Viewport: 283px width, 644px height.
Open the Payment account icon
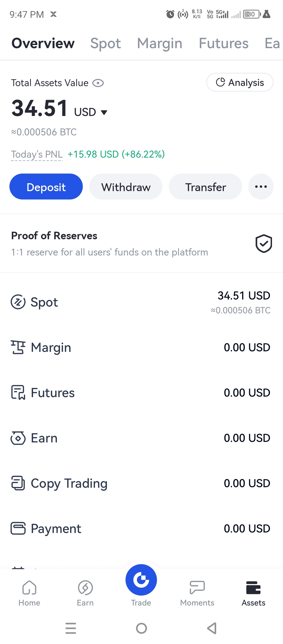click(18, 528)
